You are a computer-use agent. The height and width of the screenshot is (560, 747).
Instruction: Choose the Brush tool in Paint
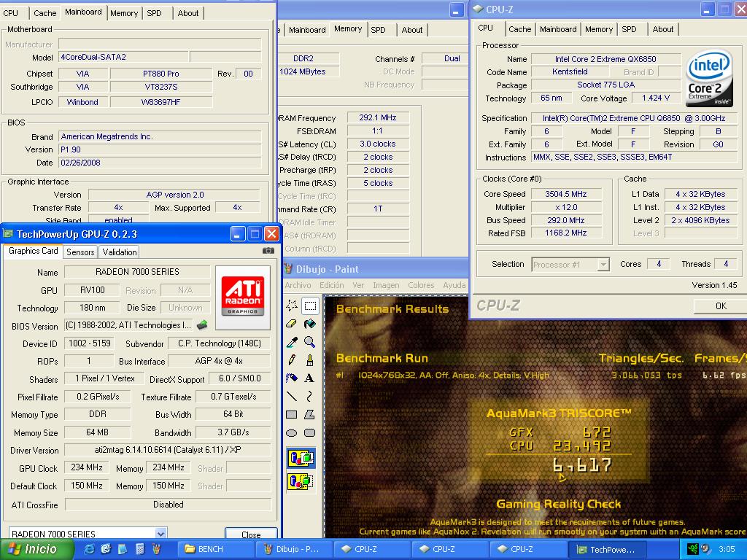coord(309,360)
